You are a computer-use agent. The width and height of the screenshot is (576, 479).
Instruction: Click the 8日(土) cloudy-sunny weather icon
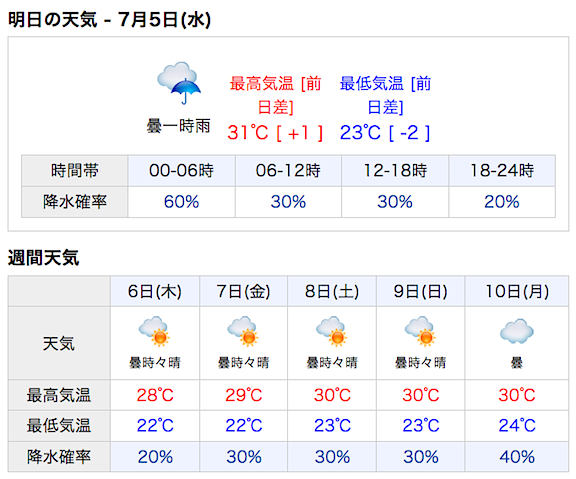(331, 331)
